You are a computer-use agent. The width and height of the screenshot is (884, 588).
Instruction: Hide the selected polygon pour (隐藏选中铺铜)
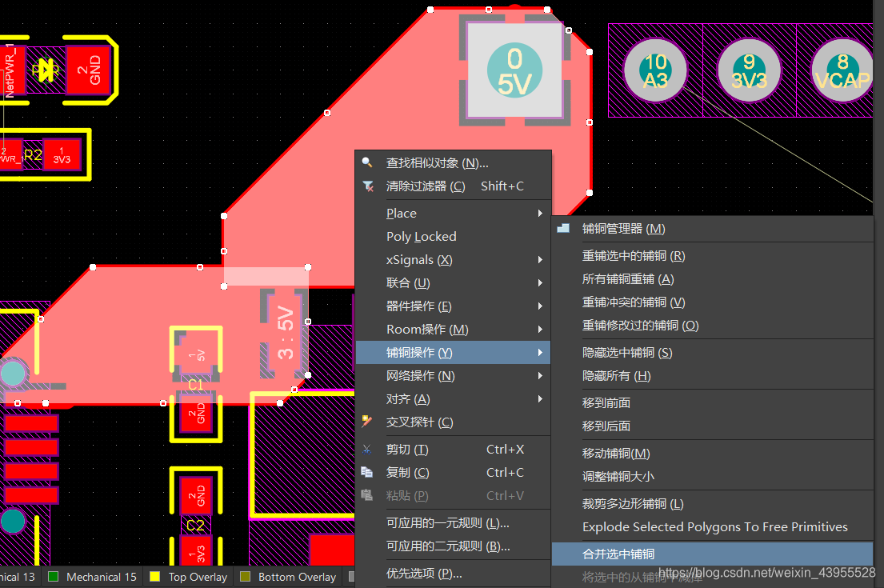626,352
